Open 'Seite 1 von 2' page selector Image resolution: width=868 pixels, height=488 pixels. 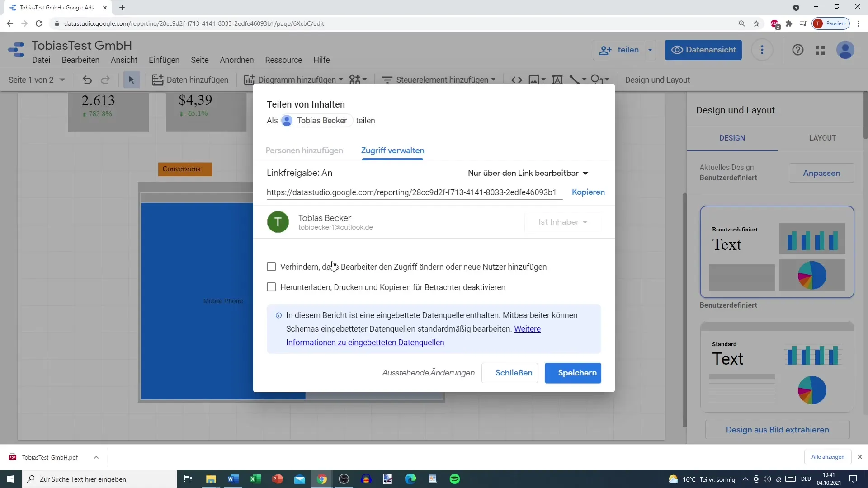[37, 80]
